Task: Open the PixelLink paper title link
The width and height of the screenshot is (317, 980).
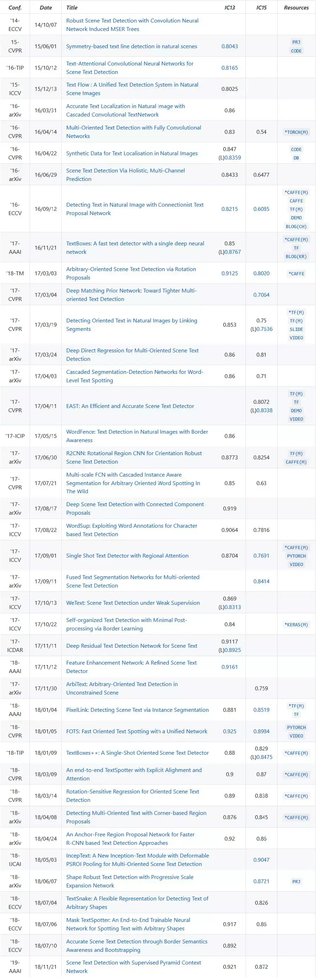Action: coord(137,710)
